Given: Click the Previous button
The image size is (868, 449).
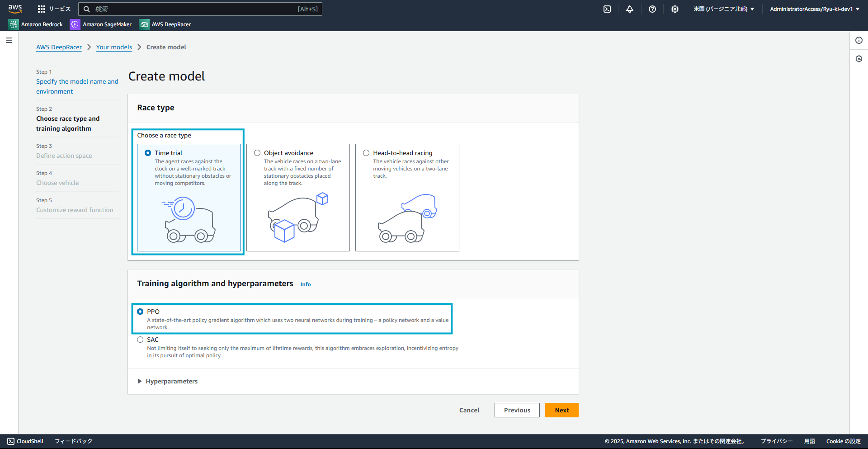Looking at the screenshot, I should tap(517, 410).
